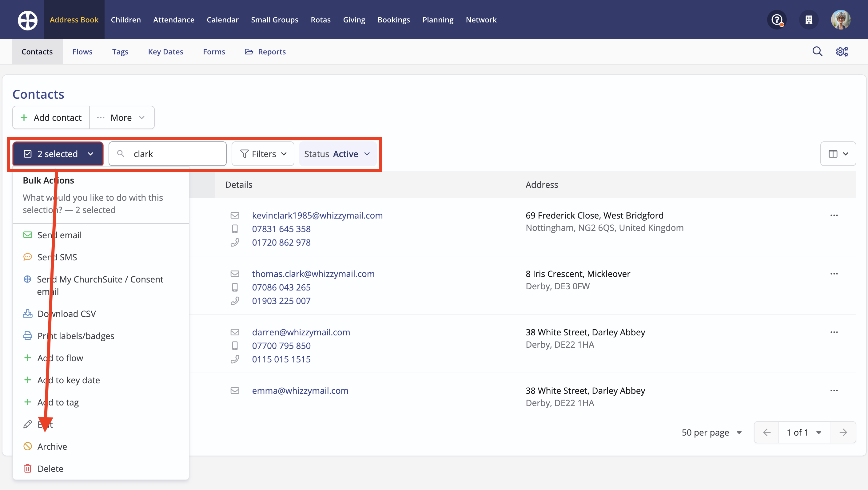Screen dimensions: 868x490
Task: Change the 50 per page setting
Action: pyautogui.click(x=711, y=433)
